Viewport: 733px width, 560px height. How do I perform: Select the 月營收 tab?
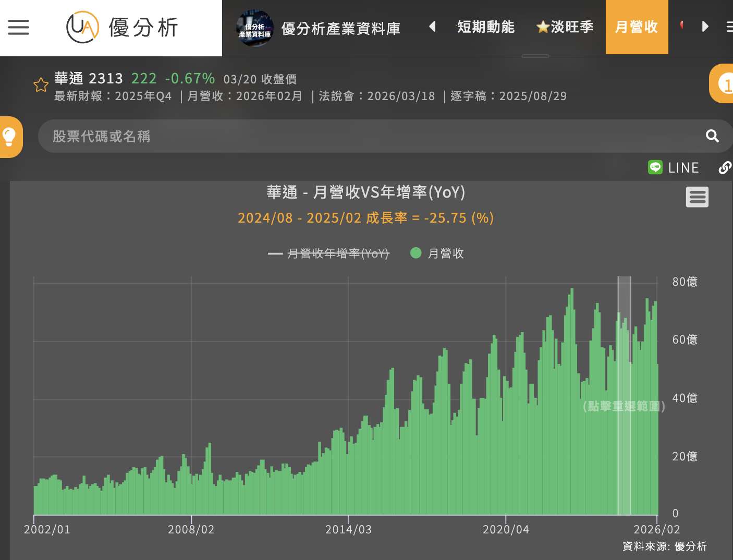coord(637,27)
